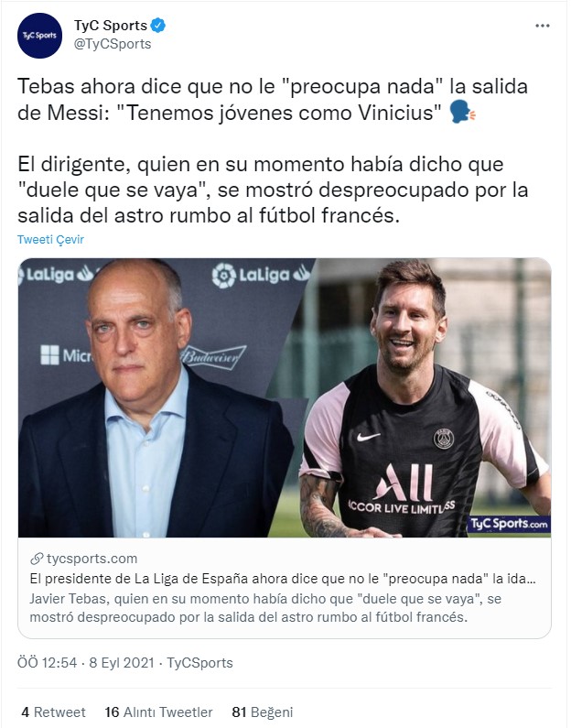Viewport: 571px width, 728px height.
Task: Click the tweet's main text about Tebas
Action: pos(273,151)
